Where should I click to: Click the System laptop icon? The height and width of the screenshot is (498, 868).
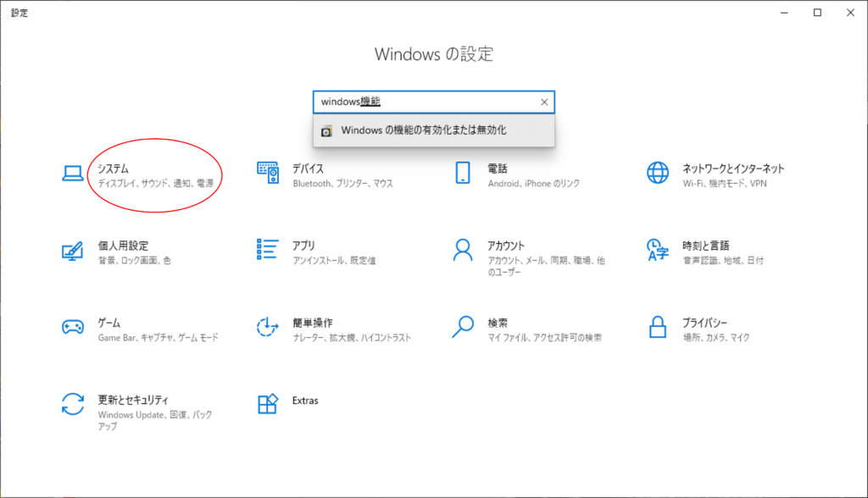[72, 174]
